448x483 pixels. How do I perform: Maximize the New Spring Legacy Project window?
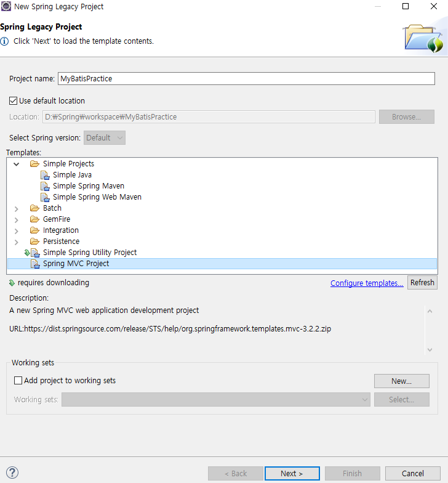[406, 6]
